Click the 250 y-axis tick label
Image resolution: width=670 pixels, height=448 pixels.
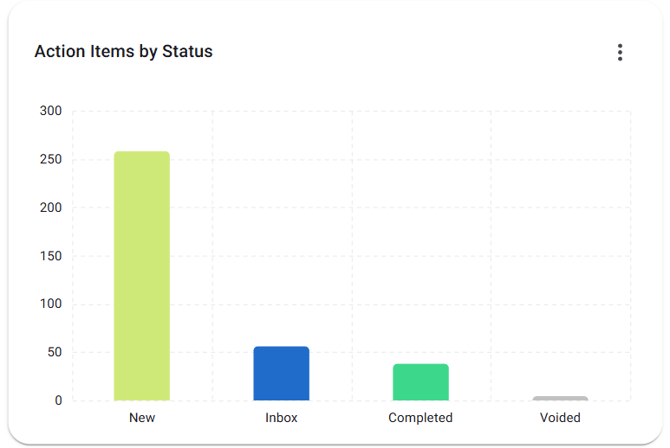(51, 160)
